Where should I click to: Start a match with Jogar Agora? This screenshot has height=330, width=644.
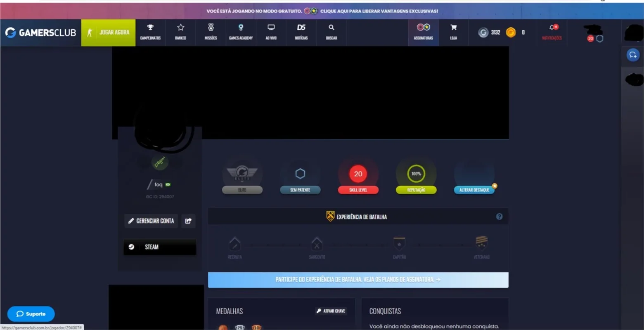(108, 33)
